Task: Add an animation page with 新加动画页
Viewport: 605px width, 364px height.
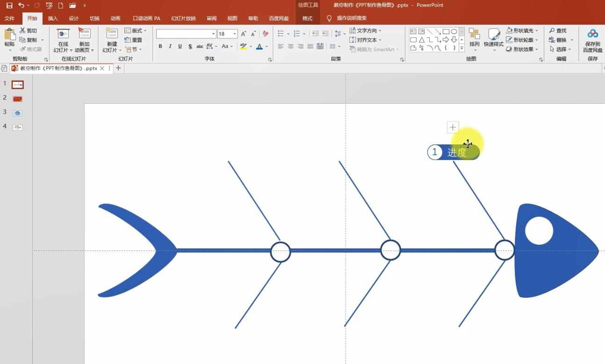Action: click(84, 40)
